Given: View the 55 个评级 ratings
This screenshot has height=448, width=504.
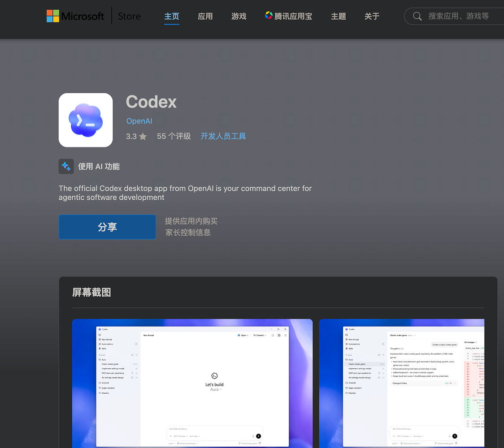Looking at the screenshot, I should click(x=174, y=136).
